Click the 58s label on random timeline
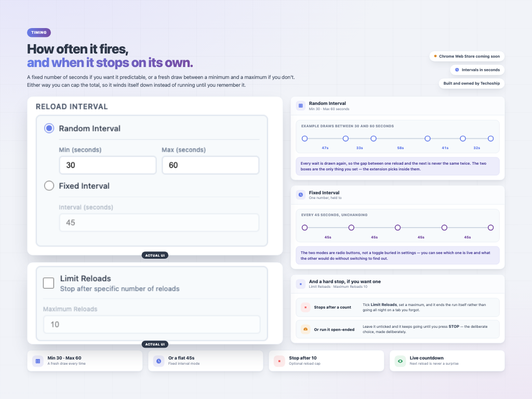This screenshot has height=399, width=532. click(x=401, y=148)
